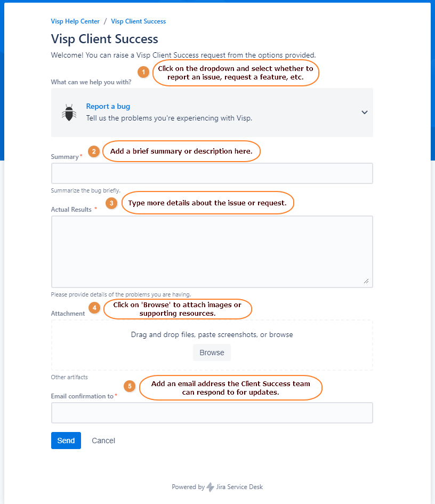Click the Jira Service Desk logo icon

click(210, 487)
